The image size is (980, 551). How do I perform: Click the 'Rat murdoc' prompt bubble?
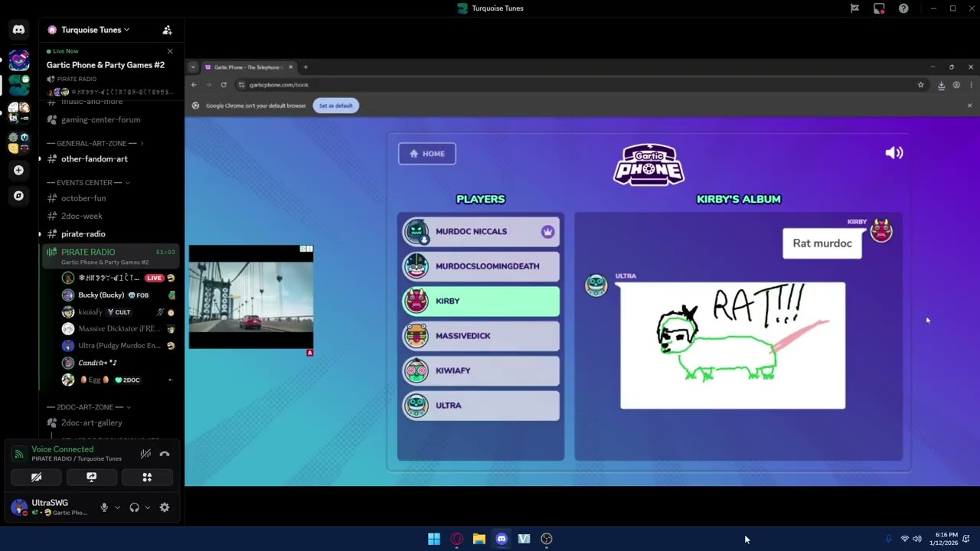[822, 243]
